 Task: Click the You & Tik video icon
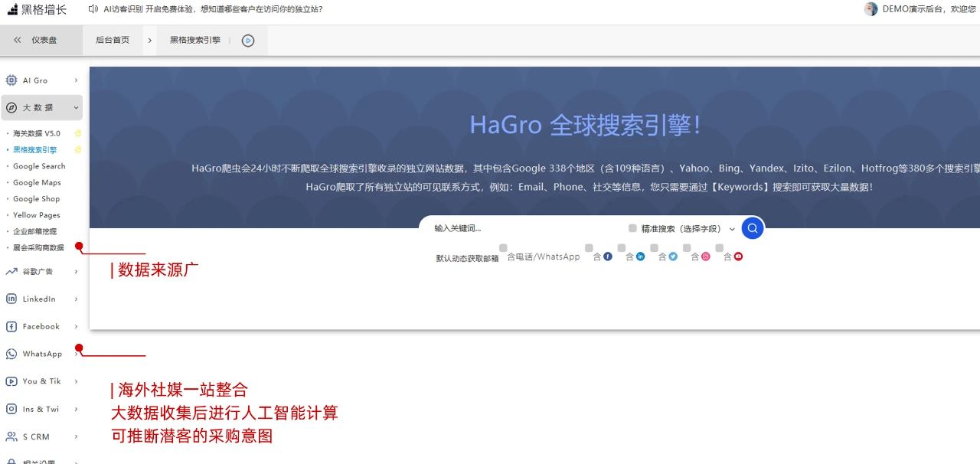pyautogui.click(x=11, y=381)
